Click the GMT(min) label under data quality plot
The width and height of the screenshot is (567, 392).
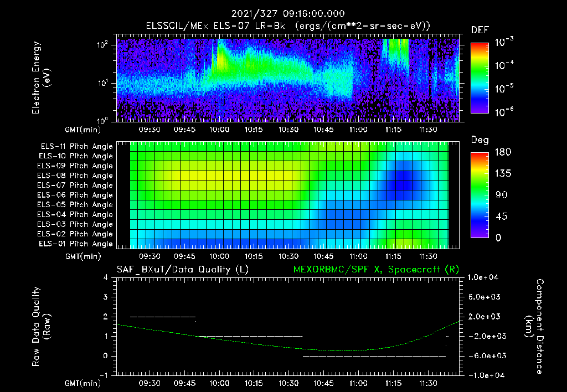pos(83,383)
